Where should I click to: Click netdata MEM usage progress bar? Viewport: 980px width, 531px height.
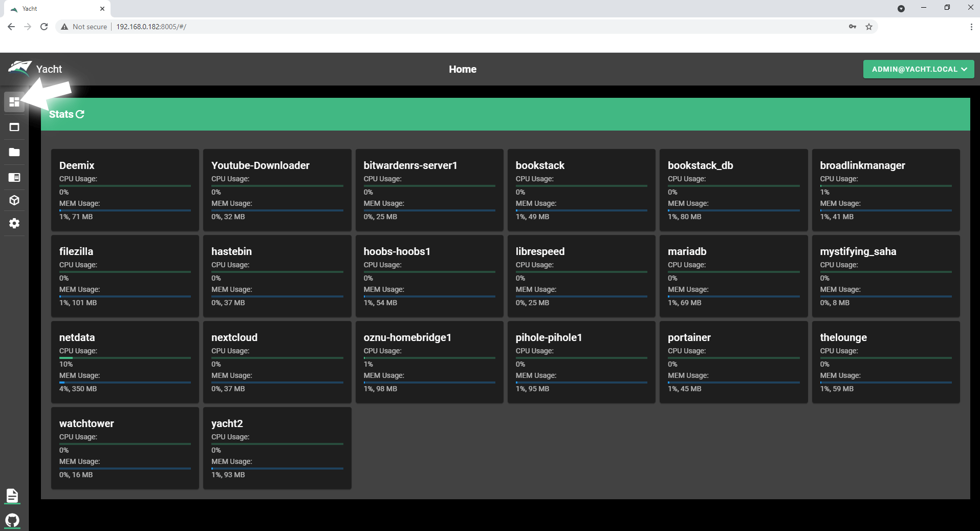[125, 383]
